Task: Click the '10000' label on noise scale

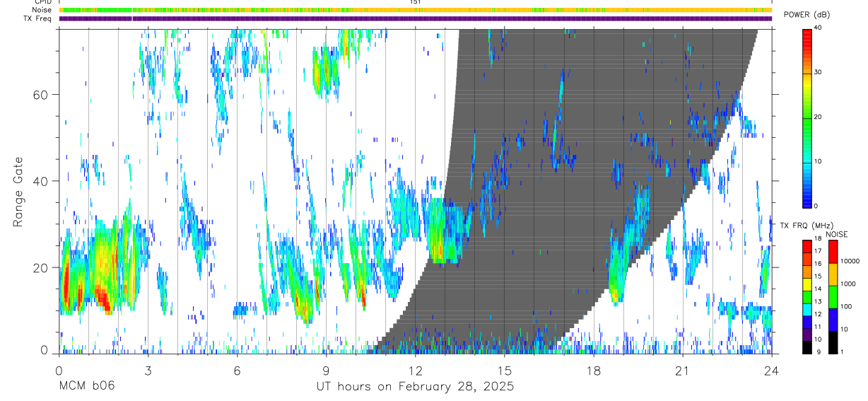Action: tap(850, 261)
